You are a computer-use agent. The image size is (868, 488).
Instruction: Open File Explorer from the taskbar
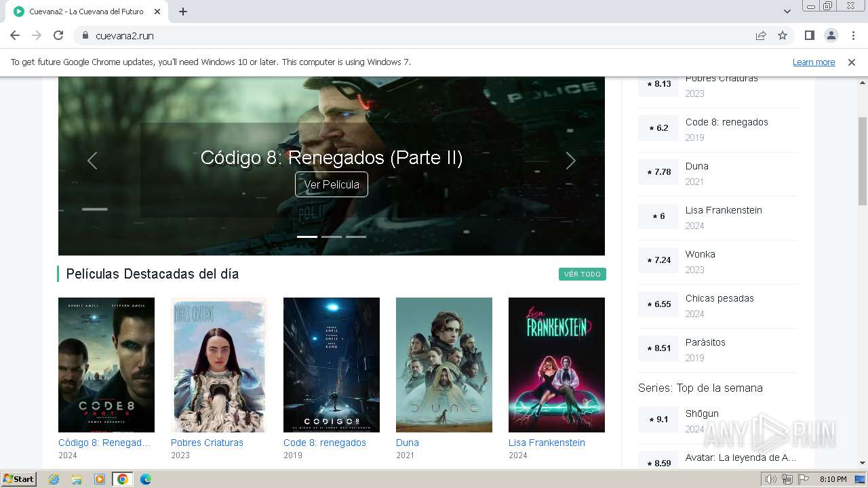77,479
